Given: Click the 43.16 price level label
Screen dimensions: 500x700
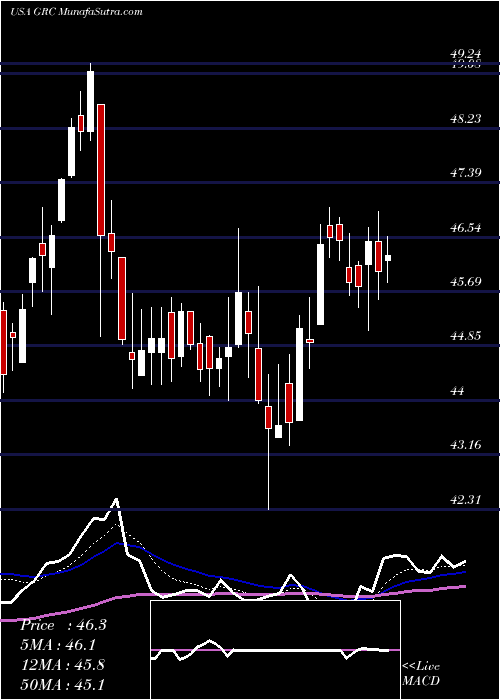Looking at the screenshot, I should (466, 445).
